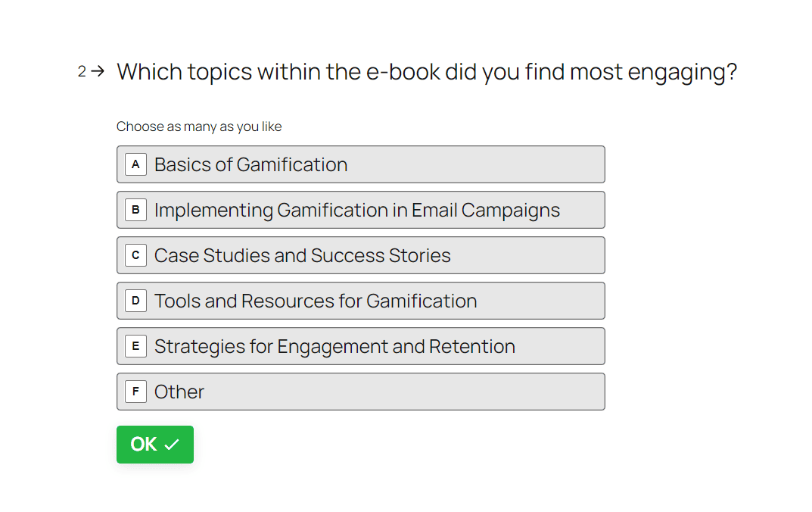Check "Strategies for Engagement and Retention"

click(360, 346)
